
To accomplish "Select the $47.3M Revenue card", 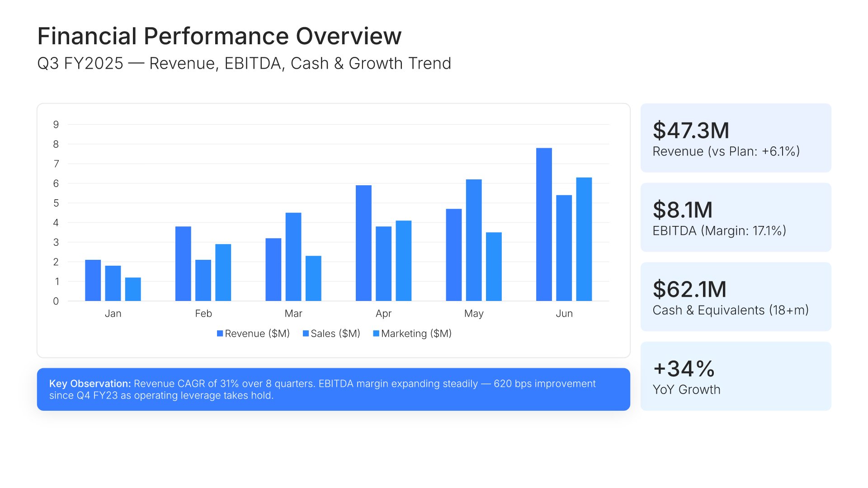I will click(736, 138).
